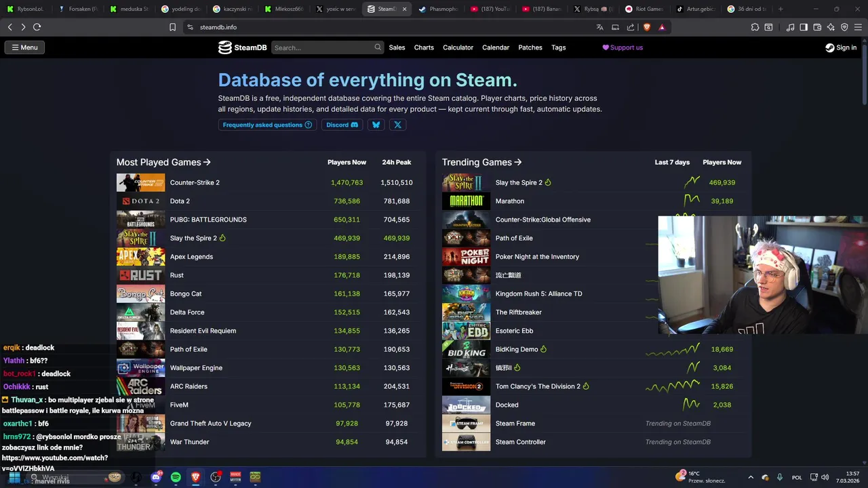Open Counter-Strike:Global Offensive trending entry

pos(543,220)
